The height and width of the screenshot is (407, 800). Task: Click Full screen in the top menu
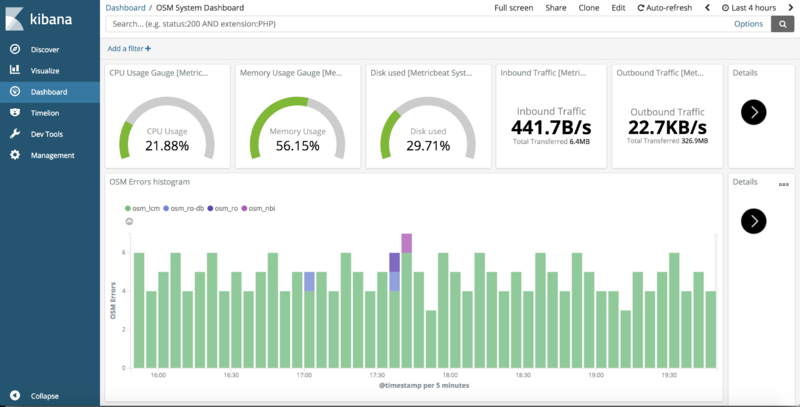pos(514,8)
